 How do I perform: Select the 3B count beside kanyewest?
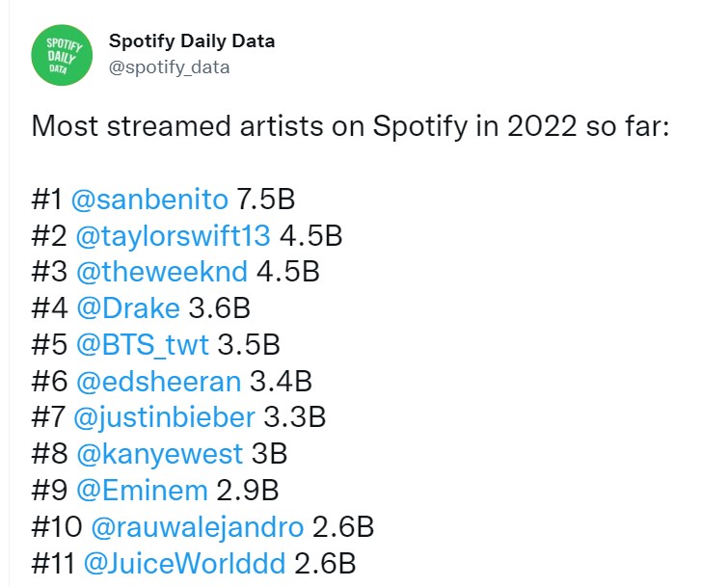269,454
